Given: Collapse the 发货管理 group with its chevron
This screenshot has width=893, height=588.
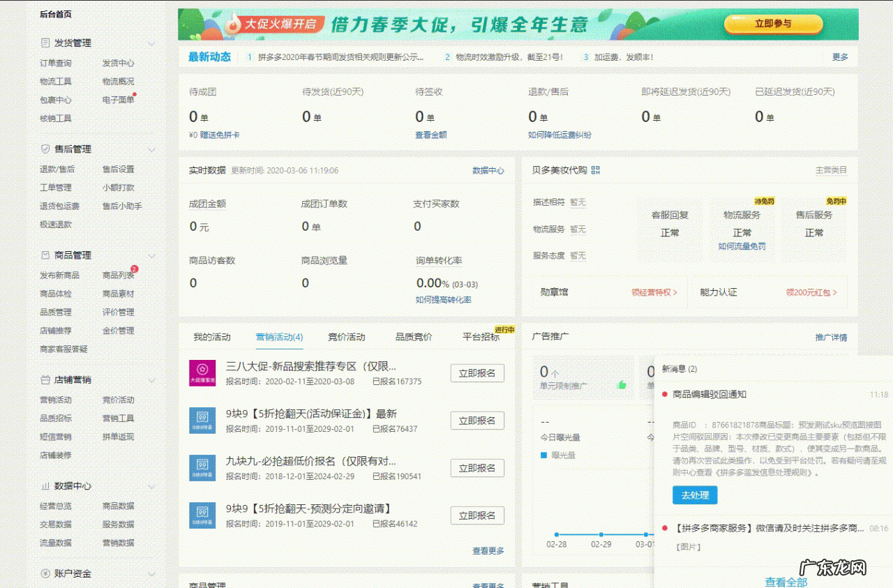Looking at the screenshot, I should point(152,43).
